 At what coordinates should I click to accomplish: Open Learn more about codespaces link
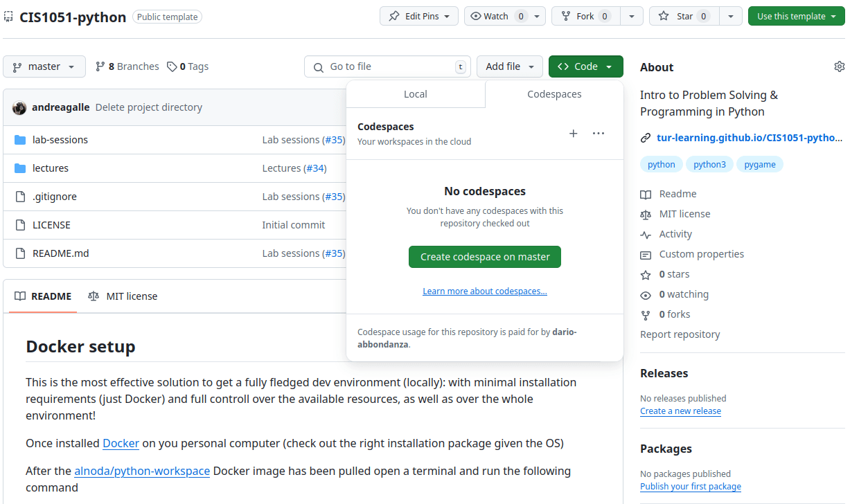[x=485, y=291]
